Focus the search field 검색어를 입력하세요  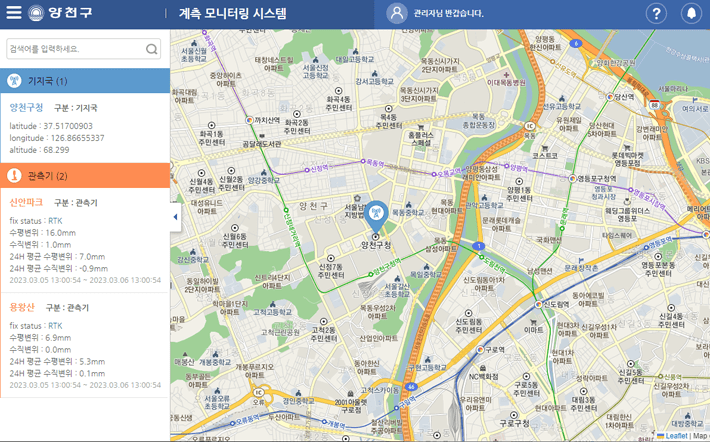(x=84, y=49)
